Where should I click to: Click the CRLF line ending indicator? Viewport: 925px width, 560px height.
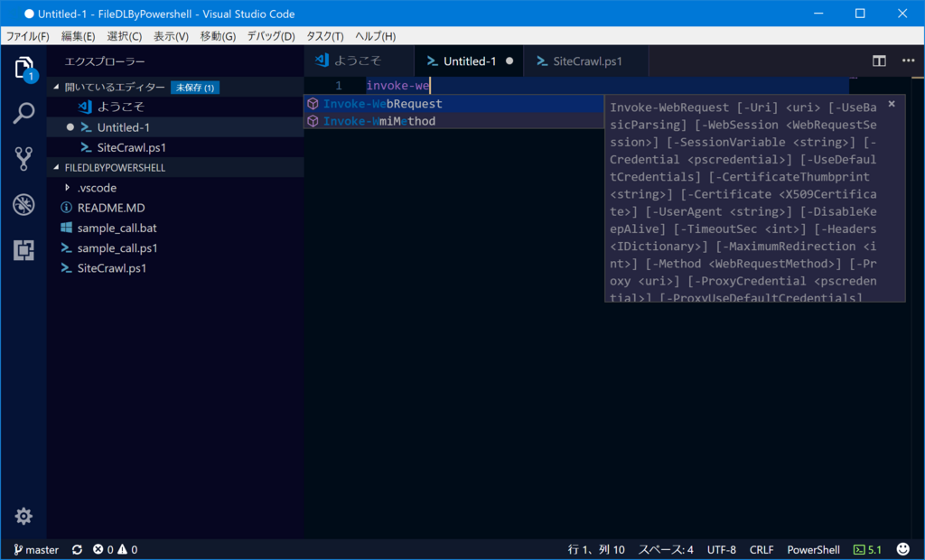761,549
